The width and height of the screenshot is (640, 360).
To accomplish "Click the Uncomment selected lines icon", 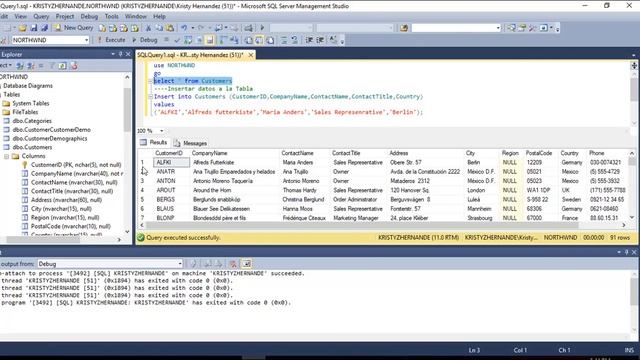I will tap(294, 40).
